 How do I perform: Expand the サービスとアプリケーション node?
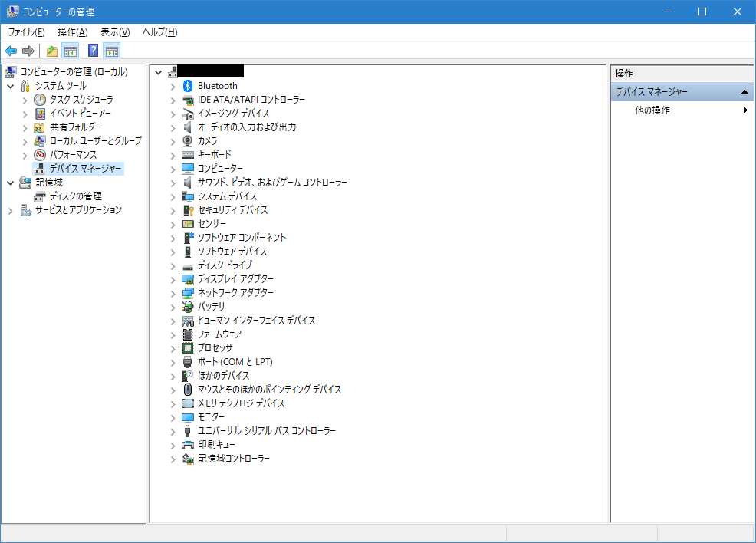[x=11, y=210]
